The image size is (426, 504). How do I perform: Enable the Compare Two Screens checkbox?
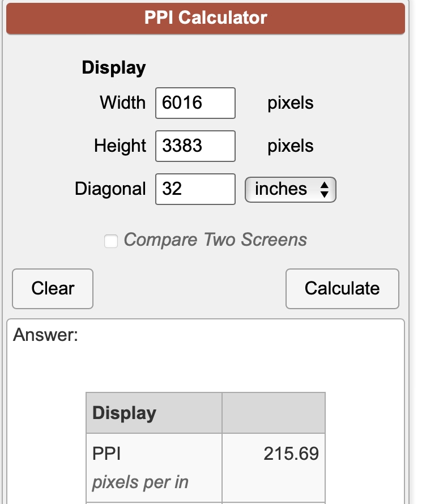click(111, 241)
